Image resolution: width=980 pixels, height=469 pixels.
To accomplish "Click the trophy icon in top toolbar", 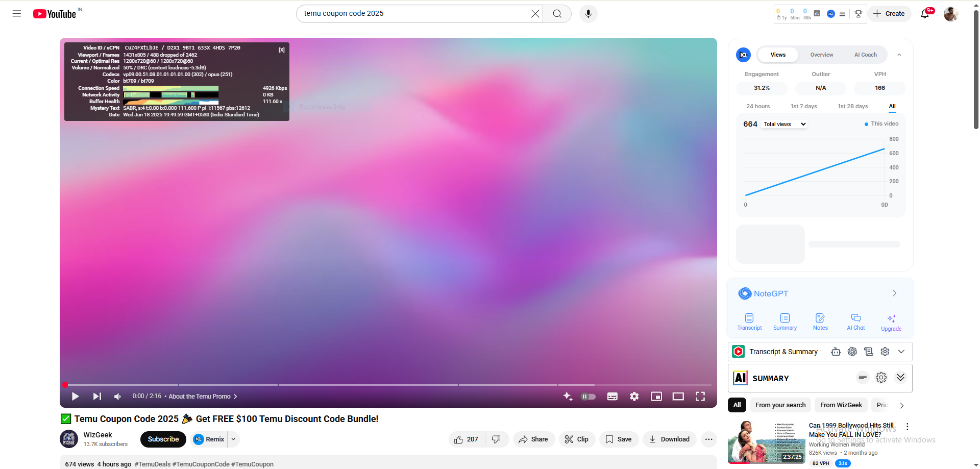I will [859, 14].
